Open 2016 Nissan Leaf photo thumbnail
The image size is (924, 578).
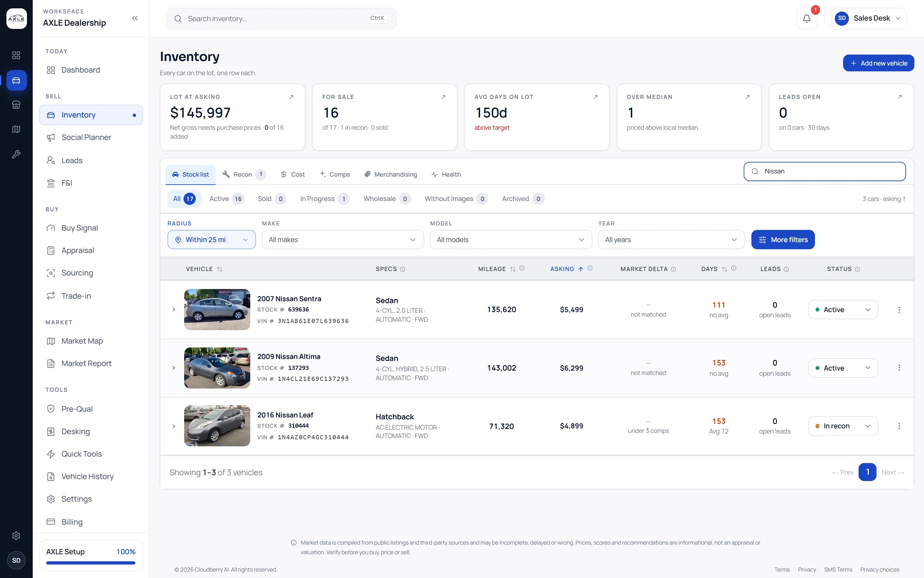pyautogui.click(x=217, y=426)
